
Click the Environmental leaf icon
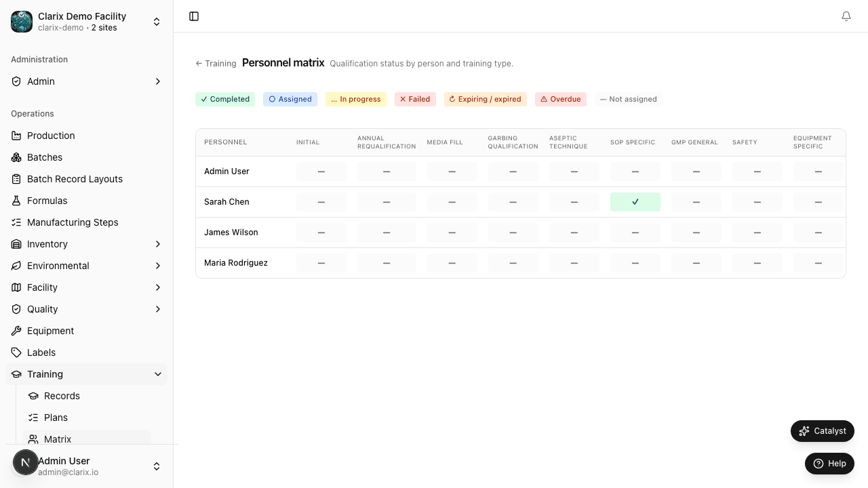[x=16, y=266]
